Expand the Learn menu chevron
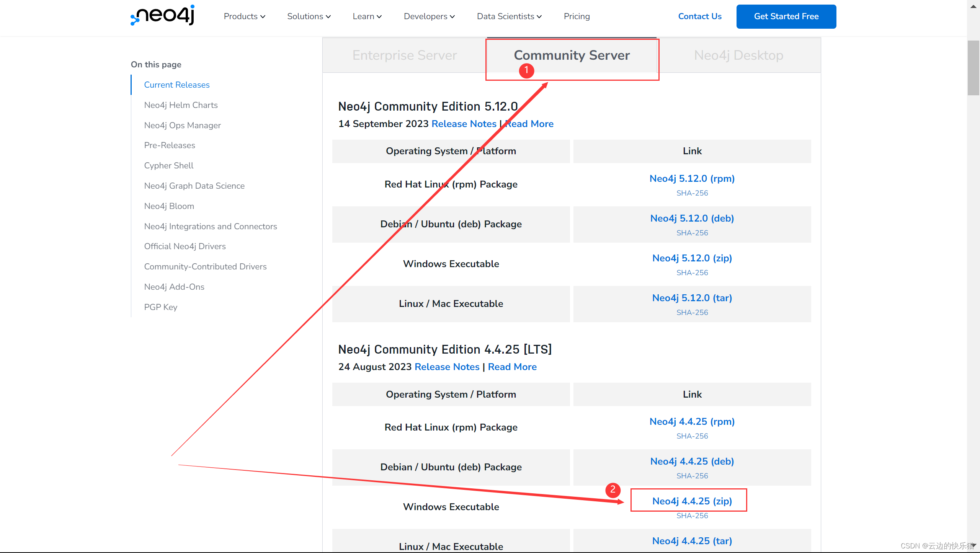This screenshot has width=980, height=553. click(379, 17)
